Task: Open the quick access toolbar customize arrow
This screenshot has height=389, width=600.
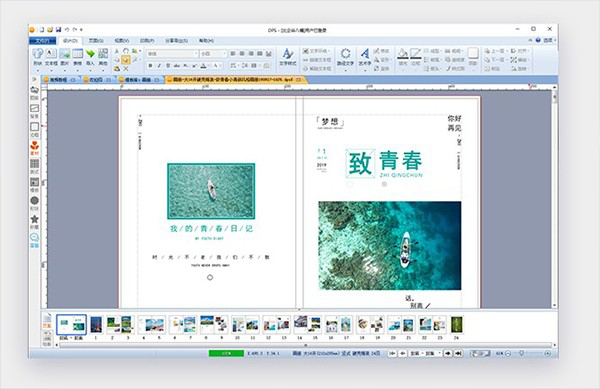Action: tap(82, 29)
